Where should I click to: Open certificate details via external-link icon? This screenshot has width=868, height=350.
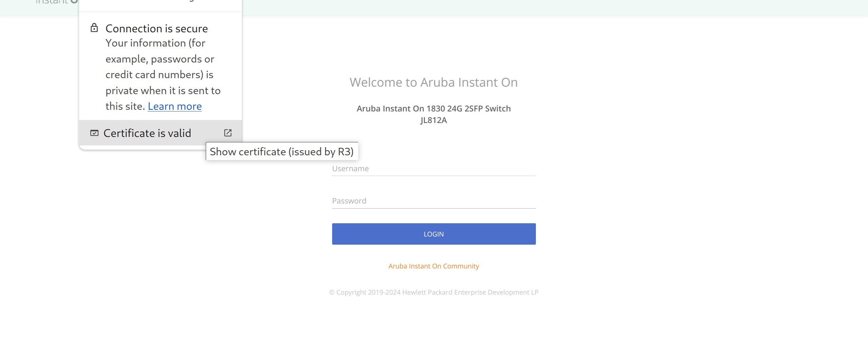click(x=228, y=133)
